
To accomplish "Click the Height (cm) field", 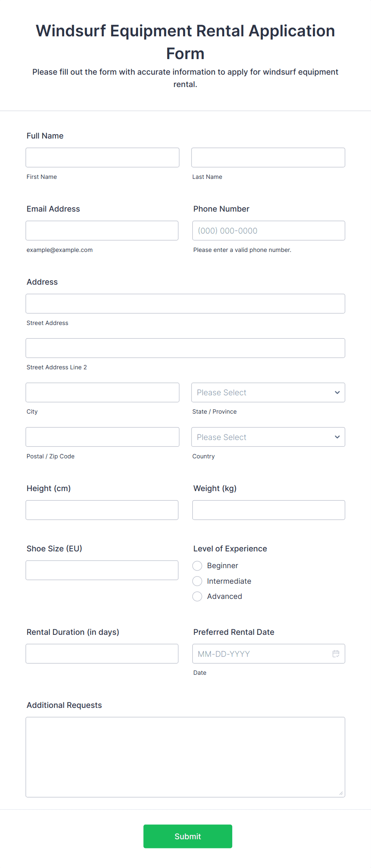I will tap(102, 510).
